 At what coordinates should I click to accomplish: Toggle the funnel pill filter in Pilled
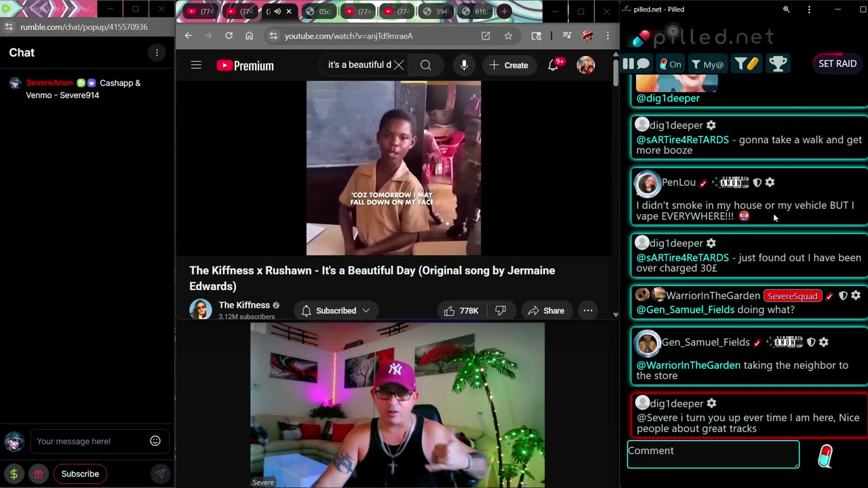[x=746, y=64]
